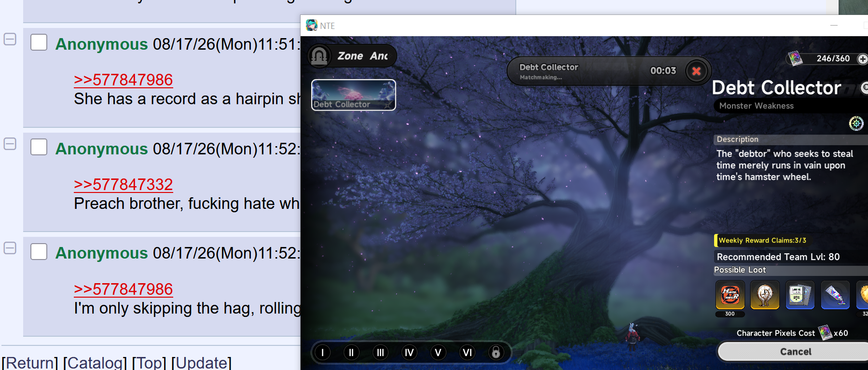This screenshot has width=868, height=370.
Task: Click the 'Monster Weakness' label
Action: (756, 106)
